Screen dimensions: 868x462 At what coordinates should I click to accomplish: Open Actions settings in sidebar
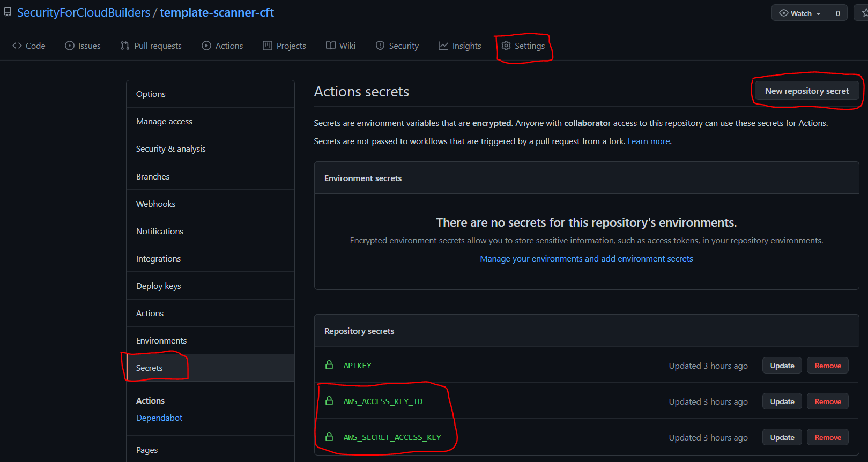point(210,313)
